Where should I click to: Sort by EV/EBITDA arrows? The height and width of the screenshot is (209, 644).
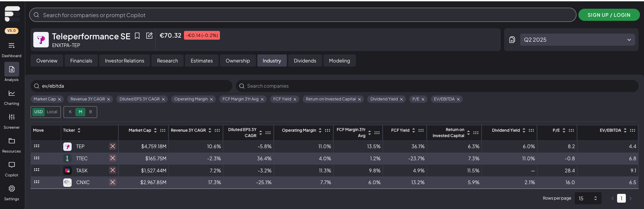[625, 130]
